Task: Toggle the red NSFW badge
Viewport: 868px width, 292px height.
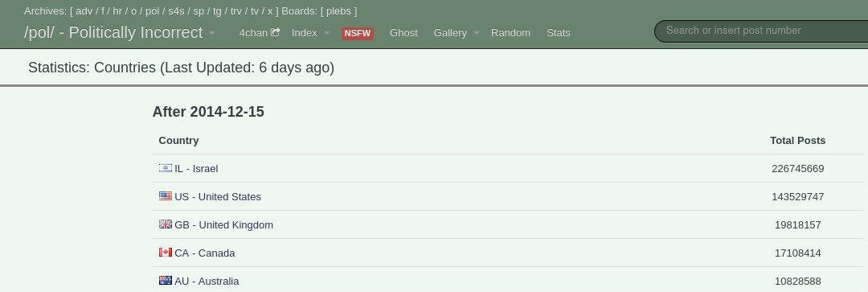Action: [x=357, y=33]
